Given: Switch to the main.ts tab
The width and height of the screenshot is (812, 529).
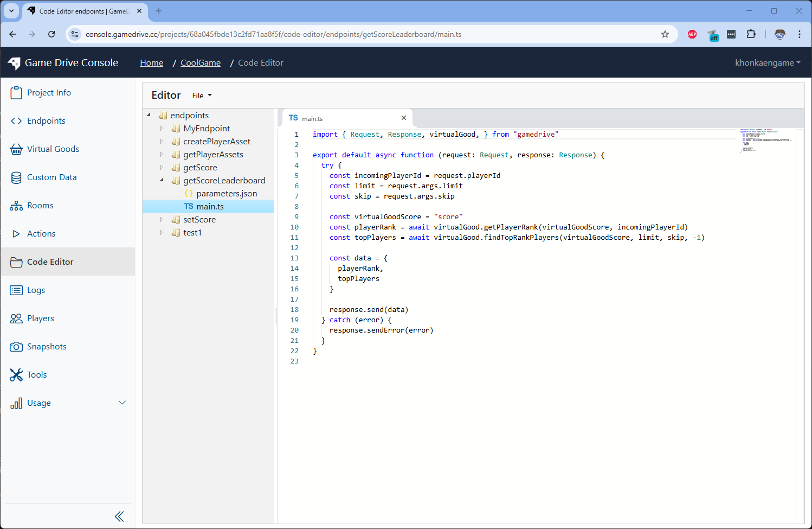Looking at the screenshot, I should (312, 118).
